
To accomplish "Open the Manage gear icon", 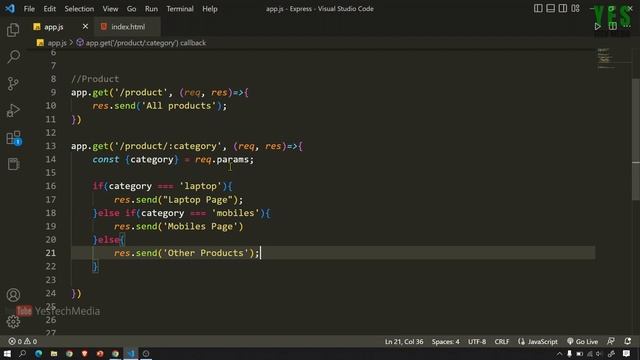I will [x=13, y=322].
